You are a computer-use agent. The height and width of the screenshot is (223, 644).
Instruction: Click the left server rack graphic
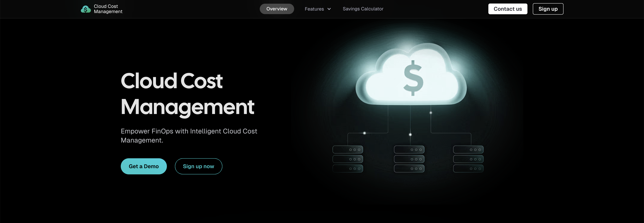point(347,159)
